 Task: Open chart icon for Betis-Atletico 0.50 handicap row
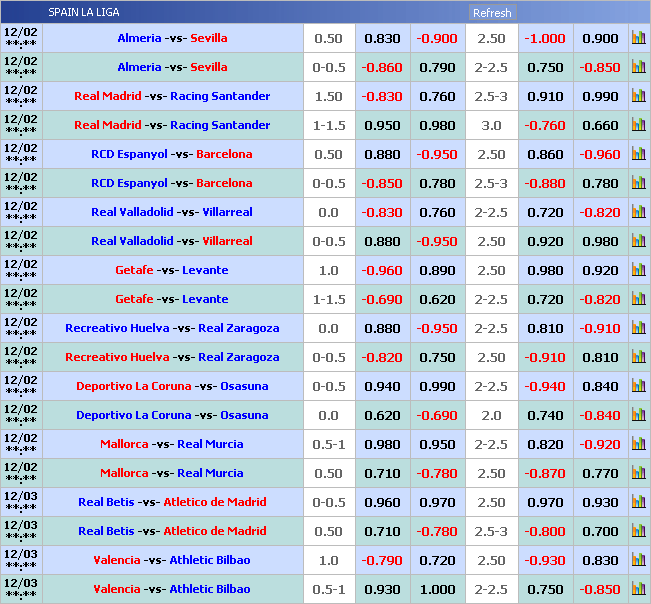click(638, 531)
